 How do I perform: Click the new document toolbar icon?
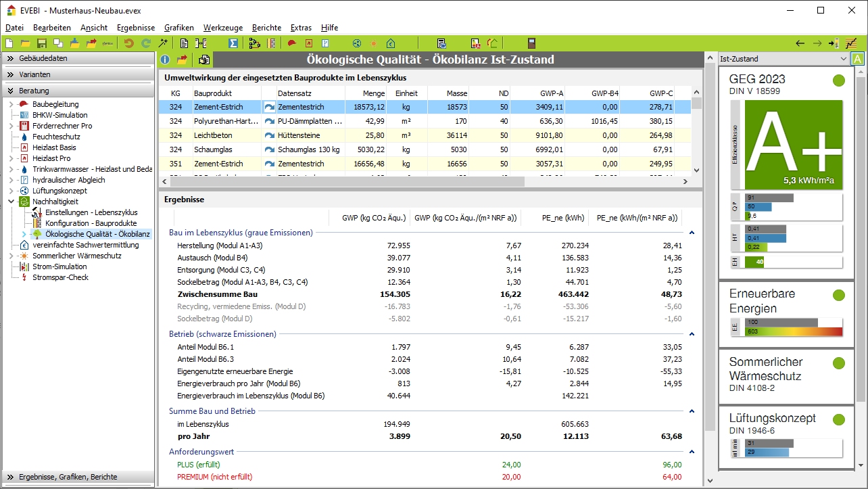point(9,43)
